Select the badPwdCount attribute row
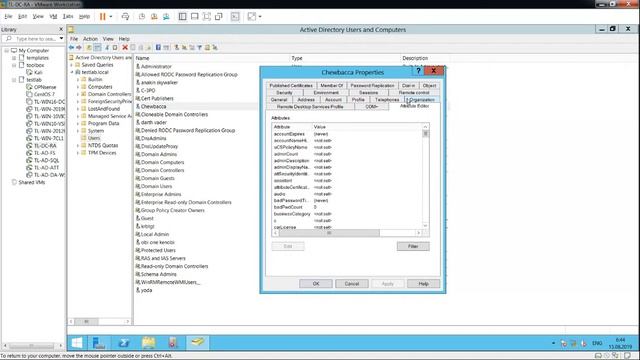The height and width of the screenshot is (360, 640). pos(347,207)
